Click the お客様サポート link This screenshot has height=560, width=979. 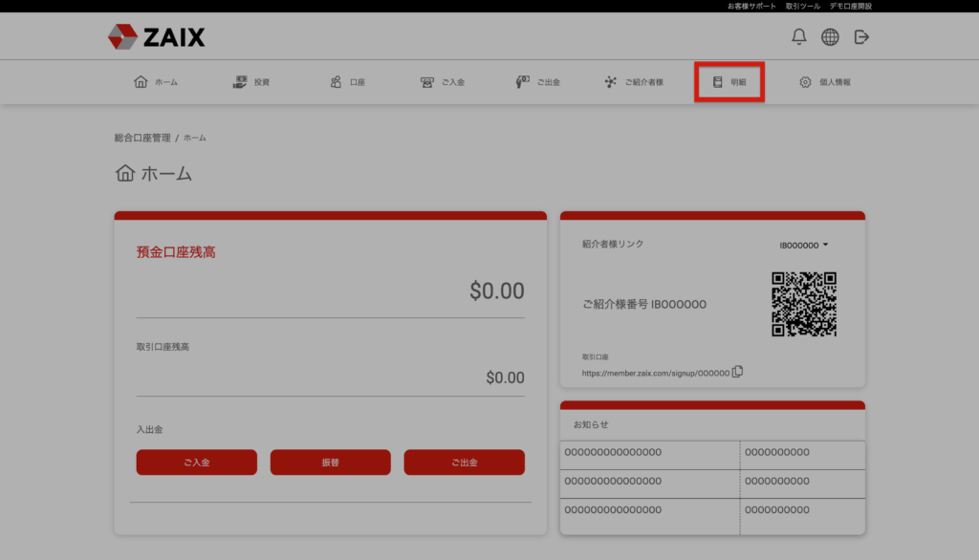click(x=751, y=6)
